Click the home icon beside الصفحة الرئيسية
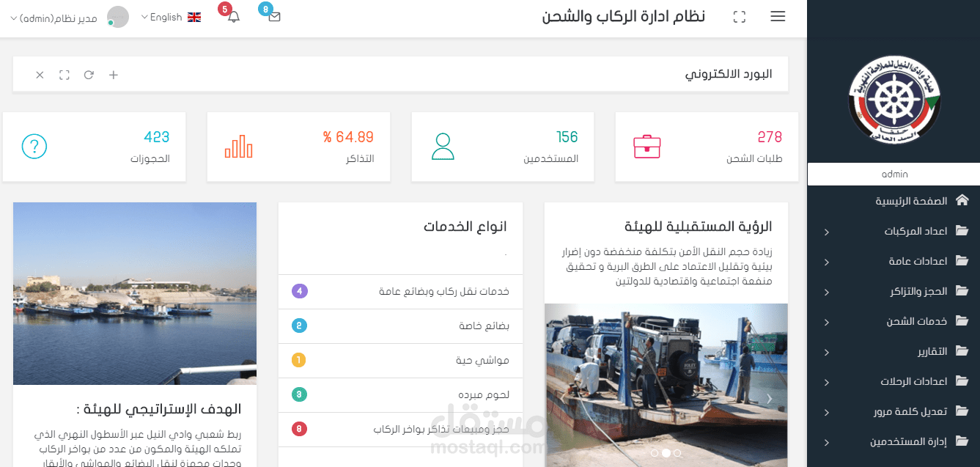 tap(962, 200)
